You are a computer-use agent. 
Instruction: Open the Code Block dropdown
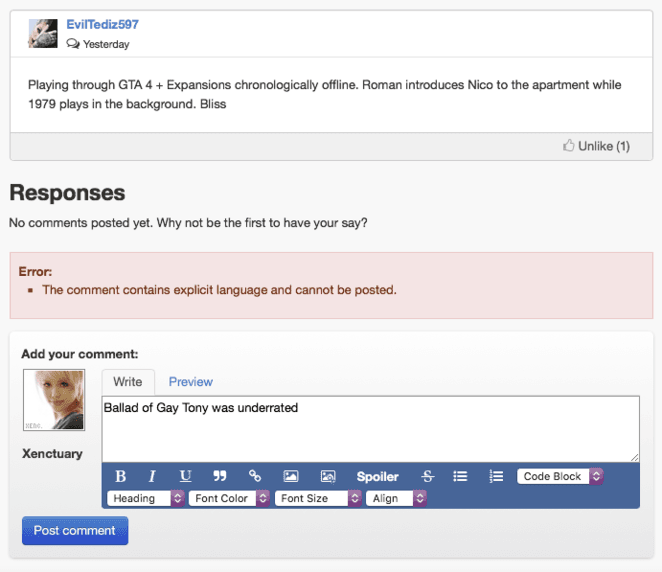[560, 477]
